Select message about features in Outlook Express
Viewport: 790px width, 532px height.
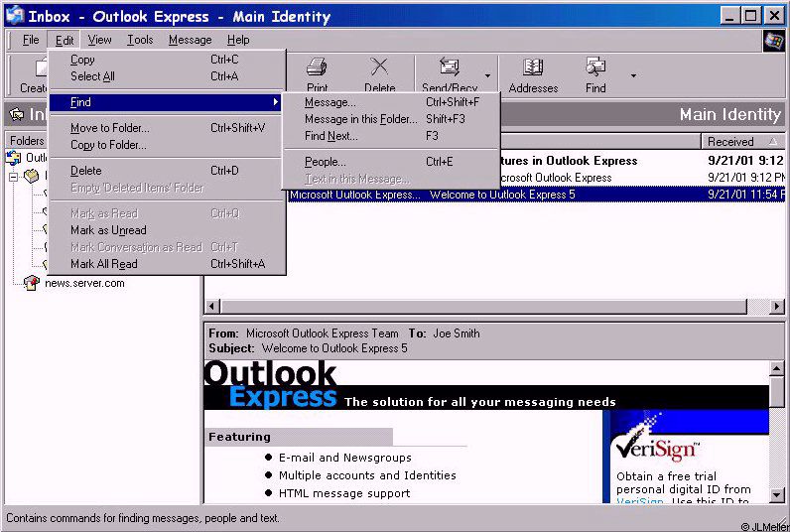click(642, 161)
